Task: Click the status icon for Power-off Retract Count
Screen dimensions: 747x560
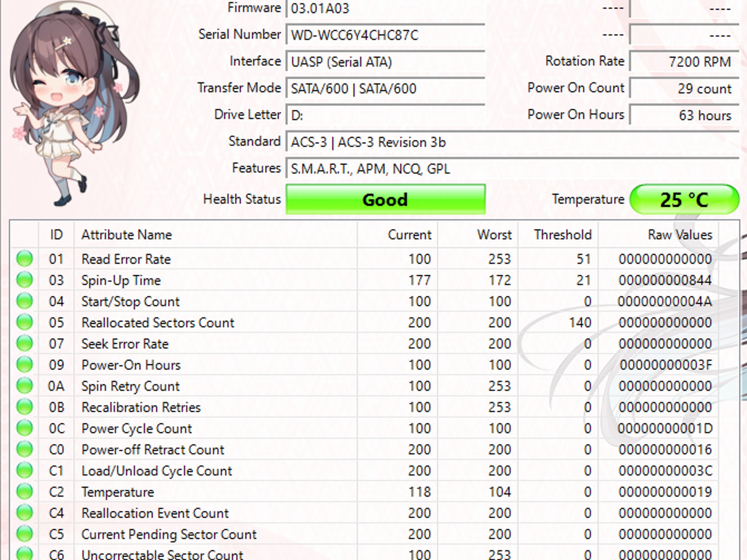Action: tap(25, 449)
